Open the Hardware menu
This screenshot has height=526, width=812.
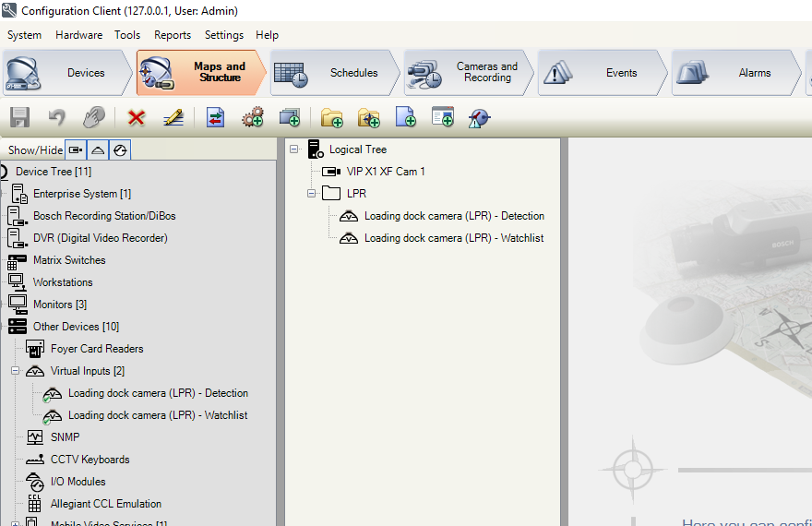point(78,35)
